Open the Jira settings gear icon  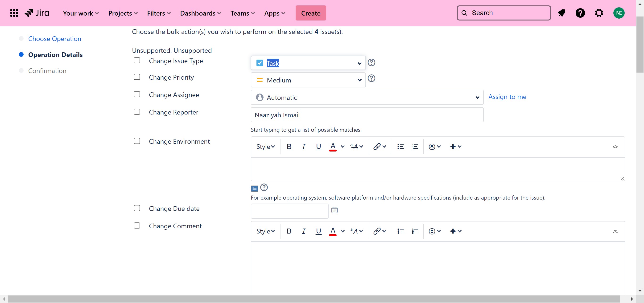click(x=599, y=13)
